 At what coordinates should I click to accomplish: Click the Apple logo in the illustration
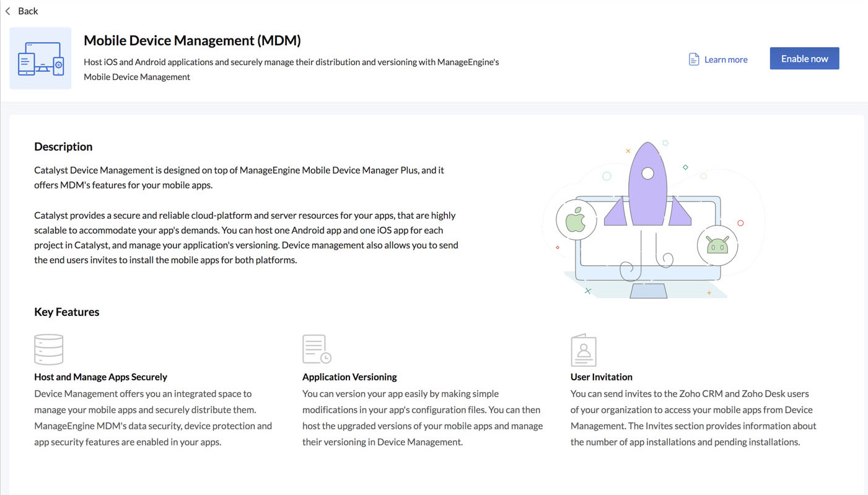(576, 220)
